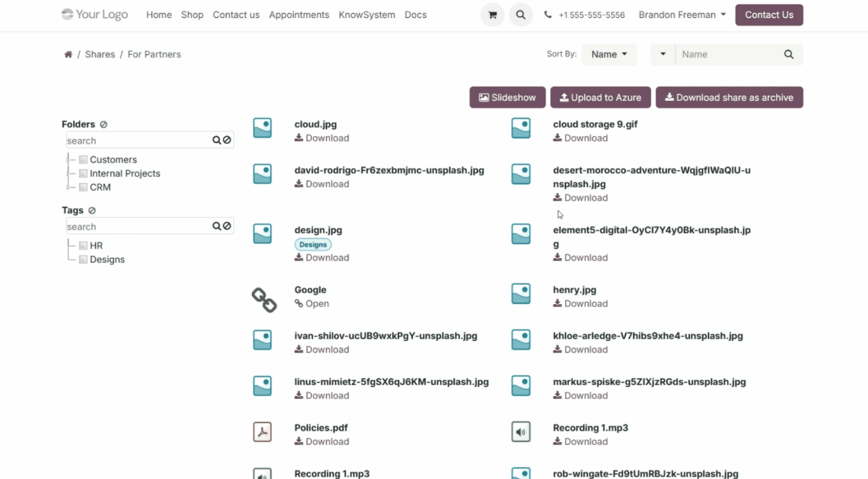The image size is (868, 479).
Task: Click the Policies.pdf file icon
Action: (262, 432)
